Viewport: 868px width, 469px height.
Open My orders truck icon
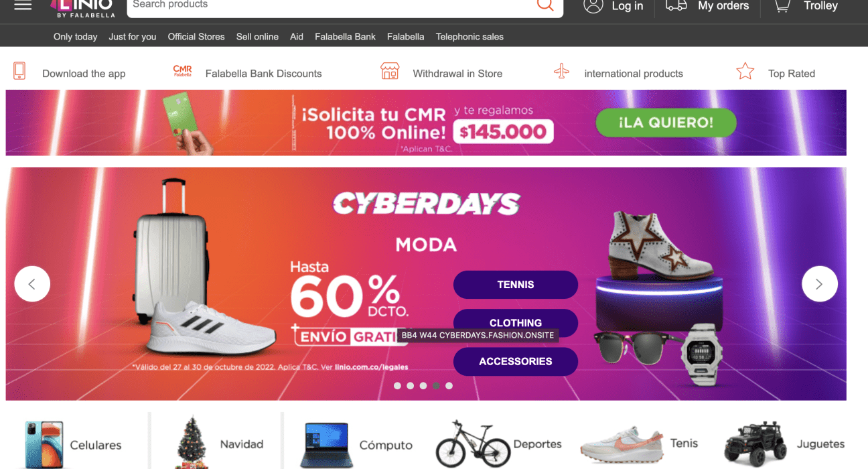click(x=676, y=5)
